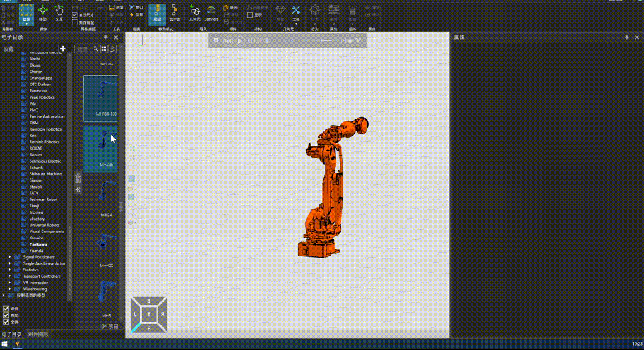This screenshot has height=350, width=644.
Task: Switch catalog to grid view icon
Action: pyautogui.click(x=104, y=49)
